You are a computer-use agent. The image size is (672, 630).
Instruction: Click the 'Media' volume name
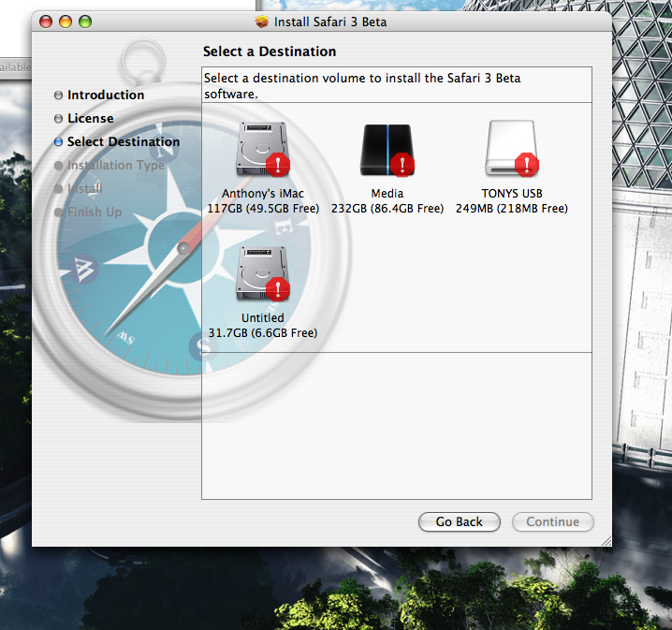387,193
